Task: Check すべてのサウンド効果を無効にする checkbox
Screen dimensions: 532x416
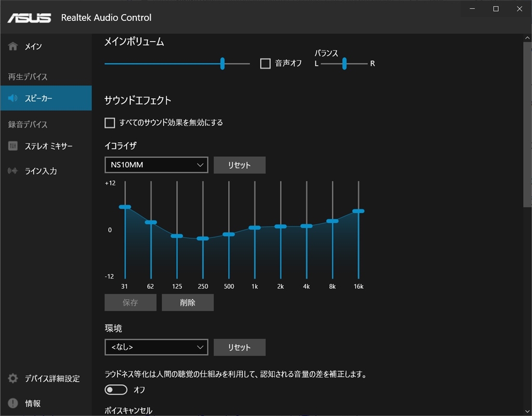Action: click(x=110, y=123)
